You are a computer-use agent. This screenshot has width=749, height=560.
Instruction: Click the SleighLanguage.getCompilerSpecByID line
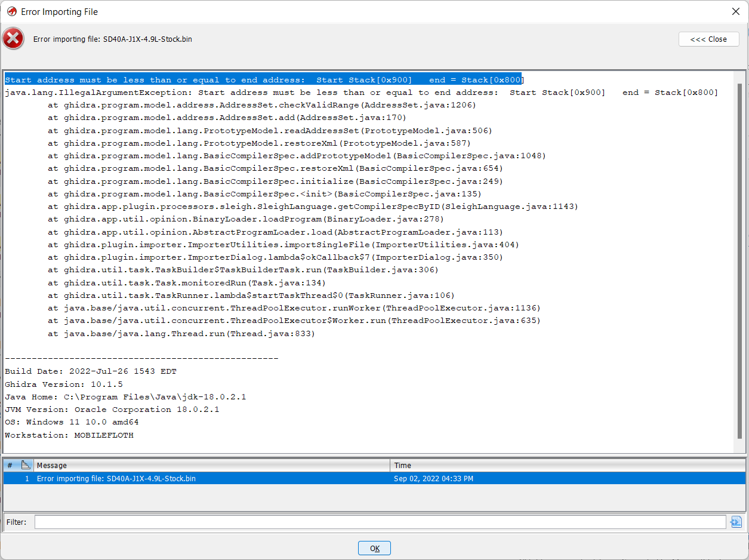click(x=313, y=207)
